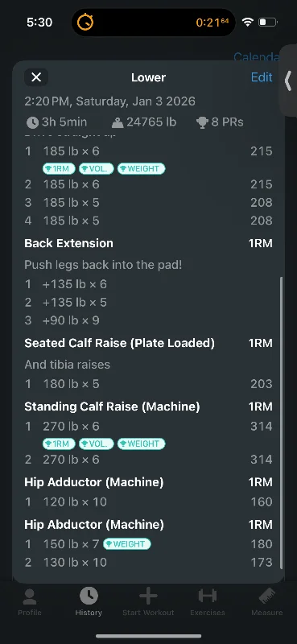Select Hip Adductor (Machine) exercise heading
The image size is (297, 644).
coord(93,481)
